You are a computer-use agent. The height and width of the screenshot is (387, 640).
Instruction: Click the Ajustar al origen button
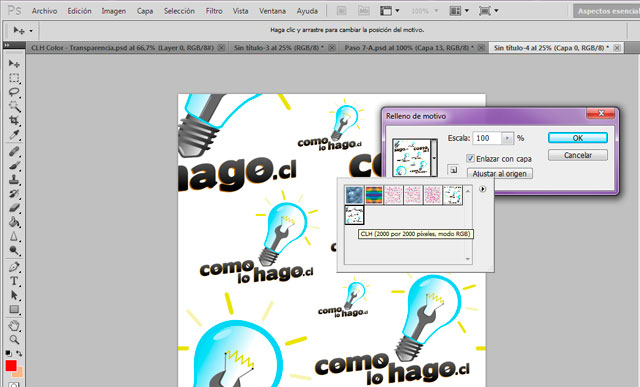(500, 173)
